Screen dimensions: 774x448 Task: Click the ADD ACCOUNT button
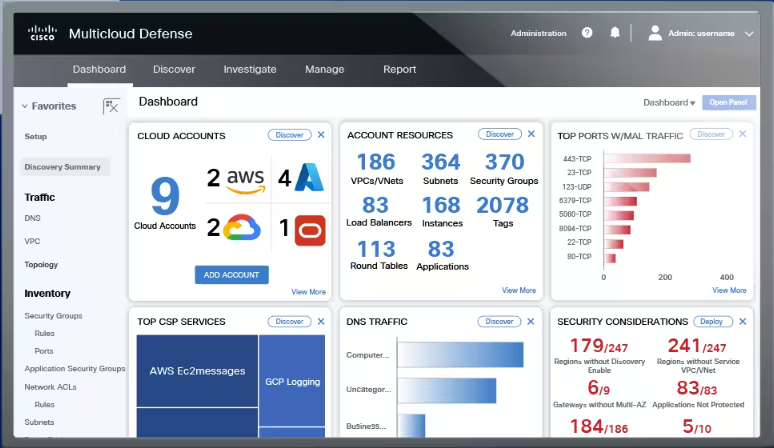point(232,275)
